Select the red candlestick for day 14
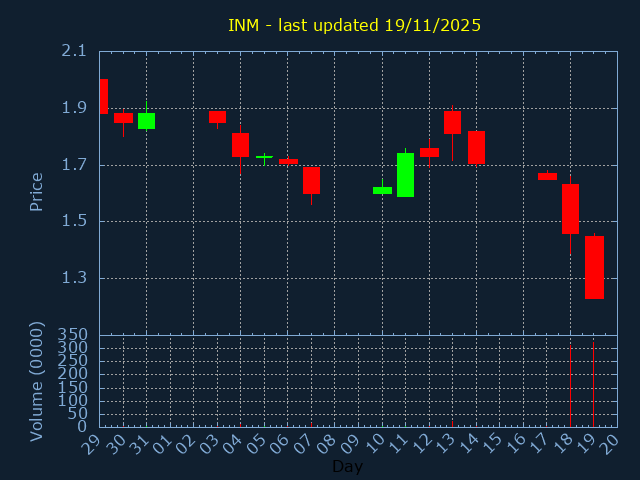The height and width of the screenshot is (480, 640). tap(476, 147)
